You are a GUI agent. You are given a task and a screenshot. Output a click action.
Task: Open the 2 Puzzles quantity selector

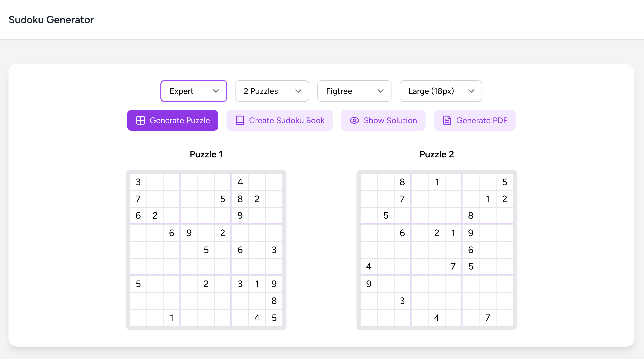point(272,91)
